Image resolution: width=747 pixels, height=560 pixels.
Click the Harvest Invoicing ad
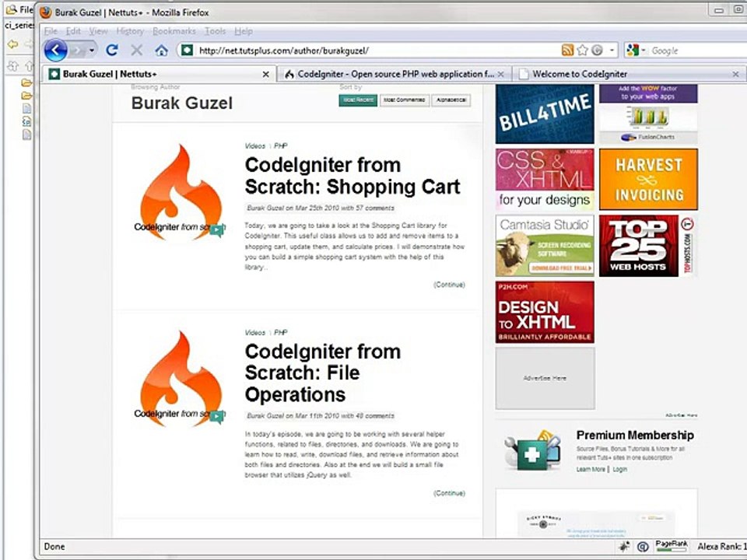(x=648, y=179)
